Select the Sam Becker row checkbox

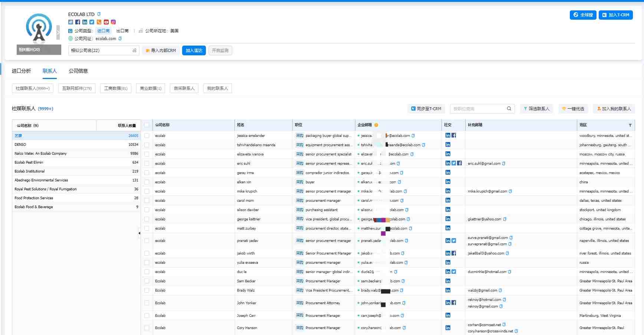(147, 281)
